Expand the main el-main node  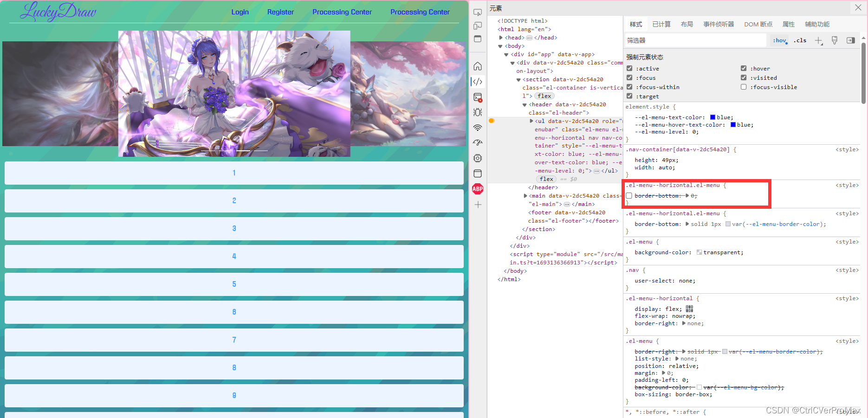tap(525, 196)
